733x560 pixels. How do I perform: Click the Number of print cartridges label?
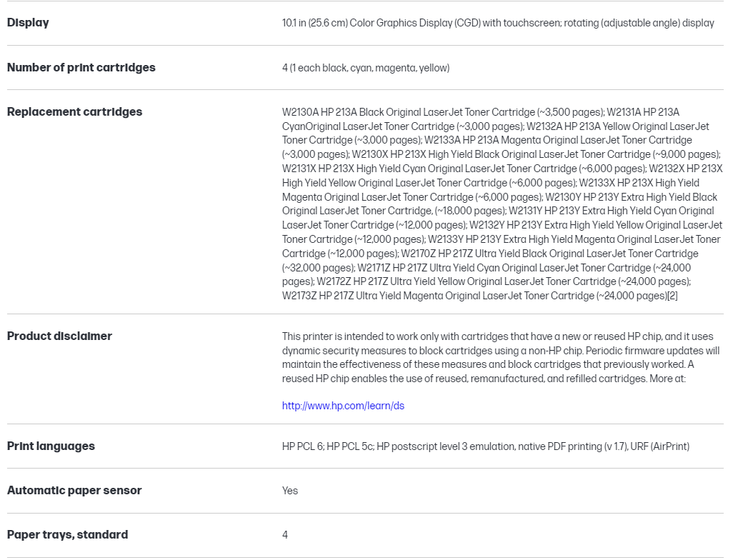click(81, 67)
